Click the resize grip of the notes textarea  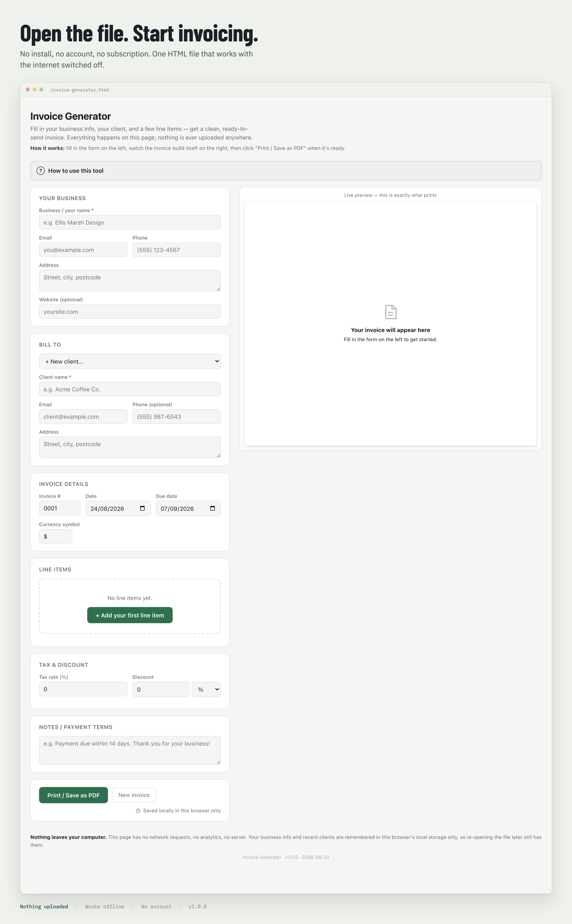click(218, 762)
